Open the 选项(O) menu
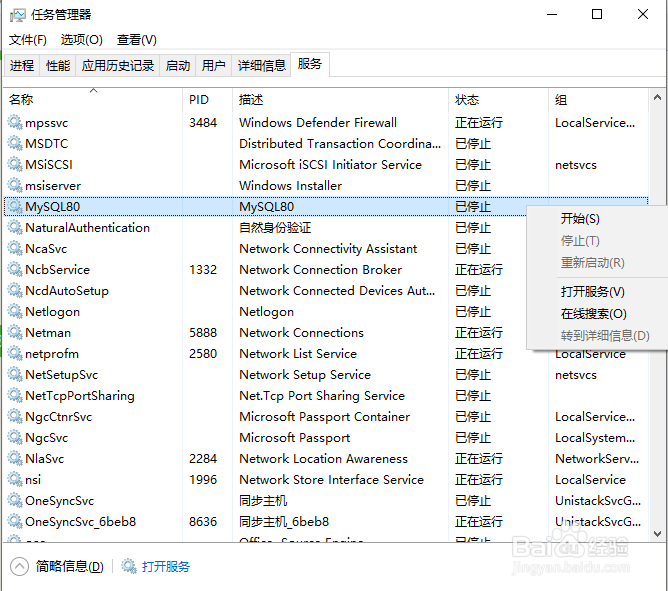This screenshot has height=591, width=668. 81,40
